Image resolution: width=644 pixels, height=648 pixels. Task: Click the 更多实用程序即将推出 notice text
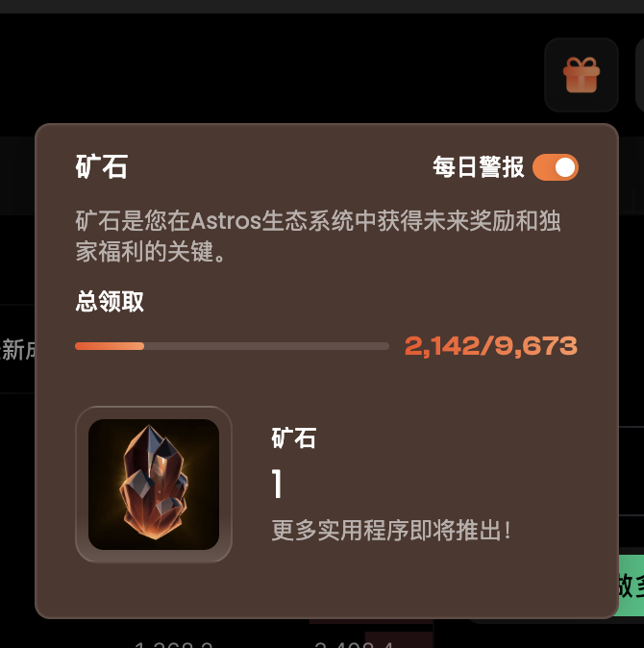tap(391, 530)
